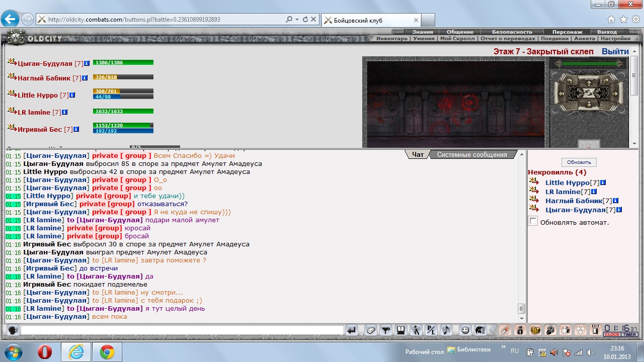This screenshot has height=362, width=644.
Task: Open info icon next to Little Hyppo in party list
Action: [72, 95]
